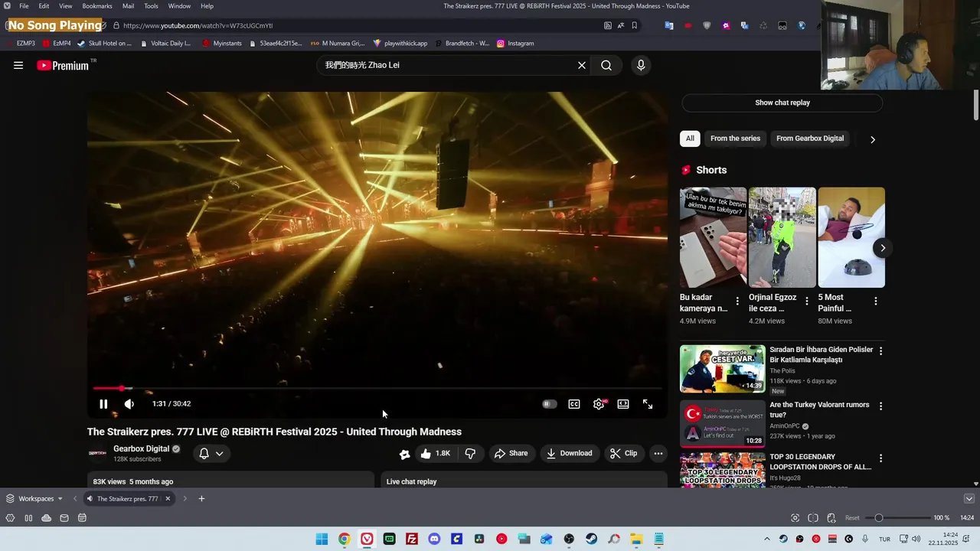The image size is (980, 551).
Task: Close The Straikerz pres. 777 tab
Action: coord(168,499)
